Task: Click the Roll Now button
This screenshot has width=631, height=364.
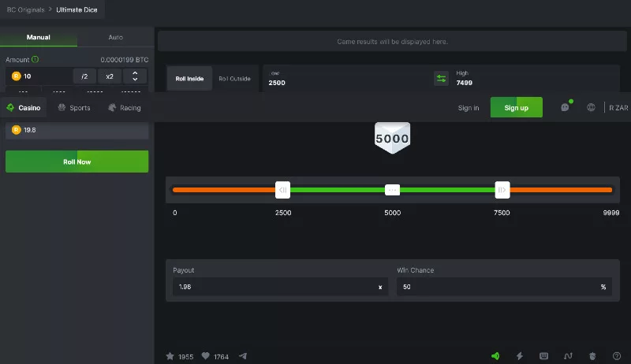Action: click(77, 162)
